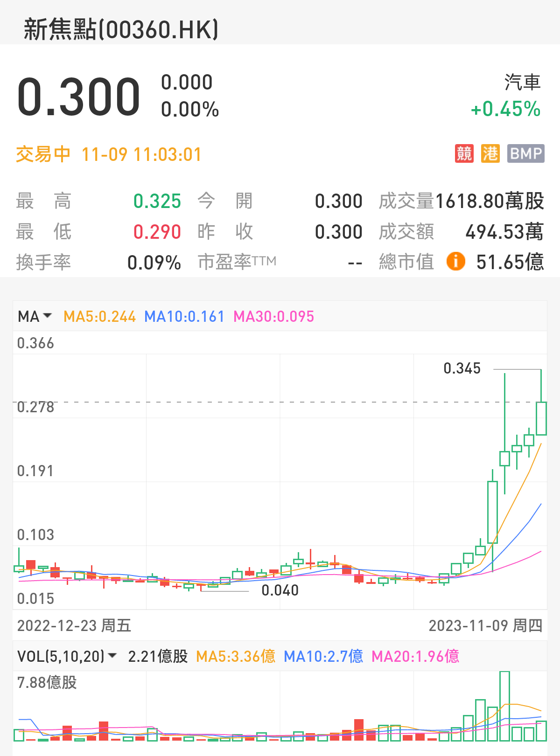Tap the current price 0.300
Viewport: 560px width, 756px height.
click(78, 97)
